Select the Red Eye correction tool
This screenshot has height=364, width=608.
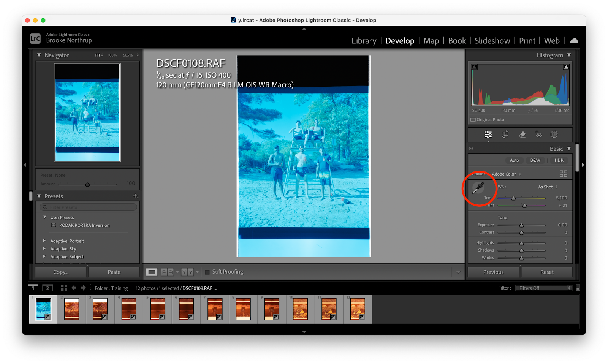[x=538, y=135]
